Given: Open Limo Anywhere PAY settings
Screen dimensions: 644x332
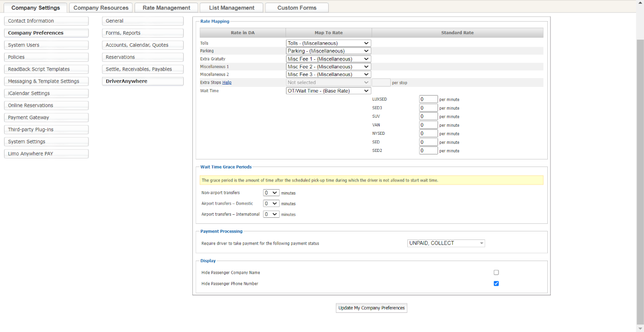Looking at the screenshot, I should coord(46,154).
